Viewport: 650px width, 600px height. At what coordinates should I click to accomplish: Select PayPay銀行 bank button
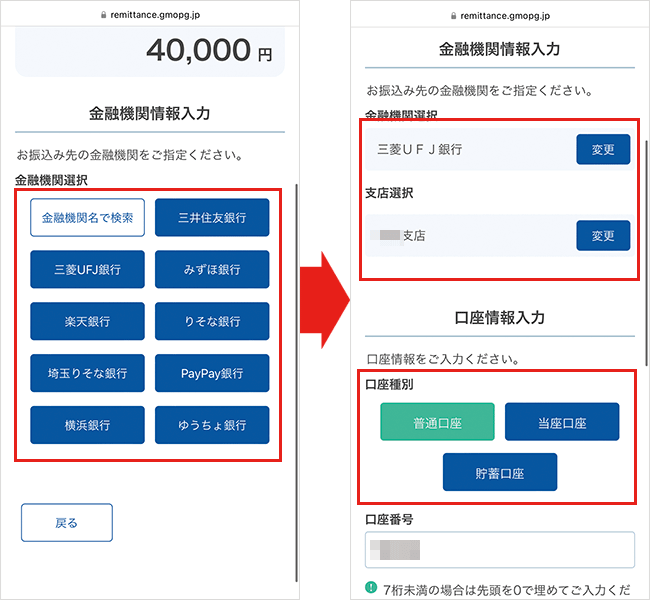click(212, 373)
